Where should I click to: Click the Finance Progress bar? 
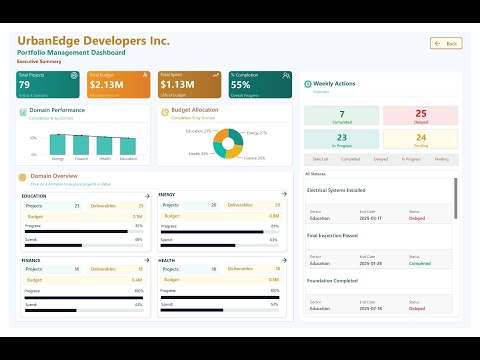(84, 298)
